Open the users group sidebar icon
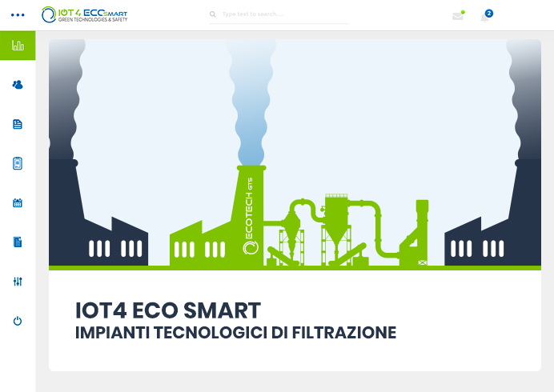Screen dimensions: 554x392 pos(18,85)
